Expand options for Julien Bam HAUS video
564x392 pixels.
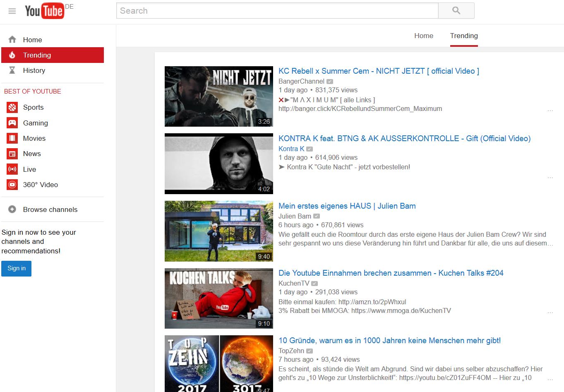tap(550, 245)
